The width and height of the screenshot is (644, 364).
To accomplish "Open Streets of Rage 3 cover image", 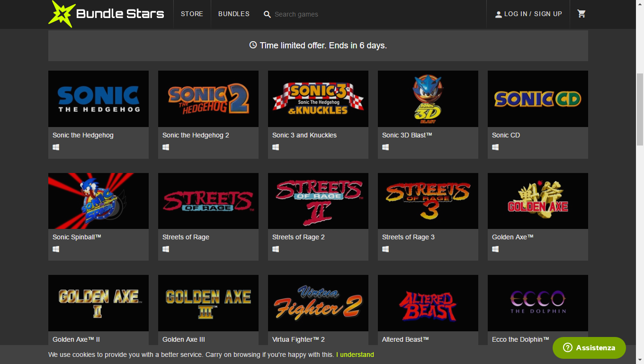I will 428,200.
